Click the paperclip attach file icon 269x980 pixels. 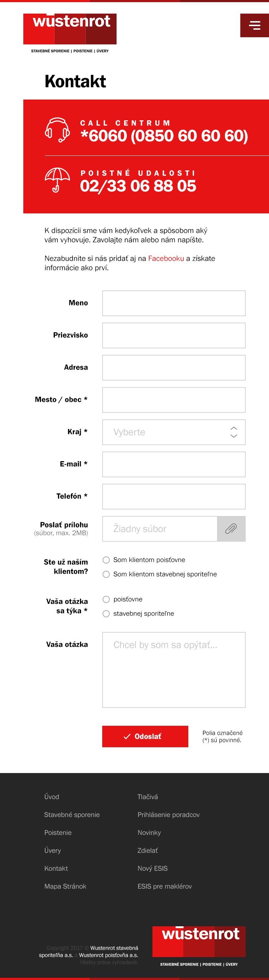[x=231, y=528]
